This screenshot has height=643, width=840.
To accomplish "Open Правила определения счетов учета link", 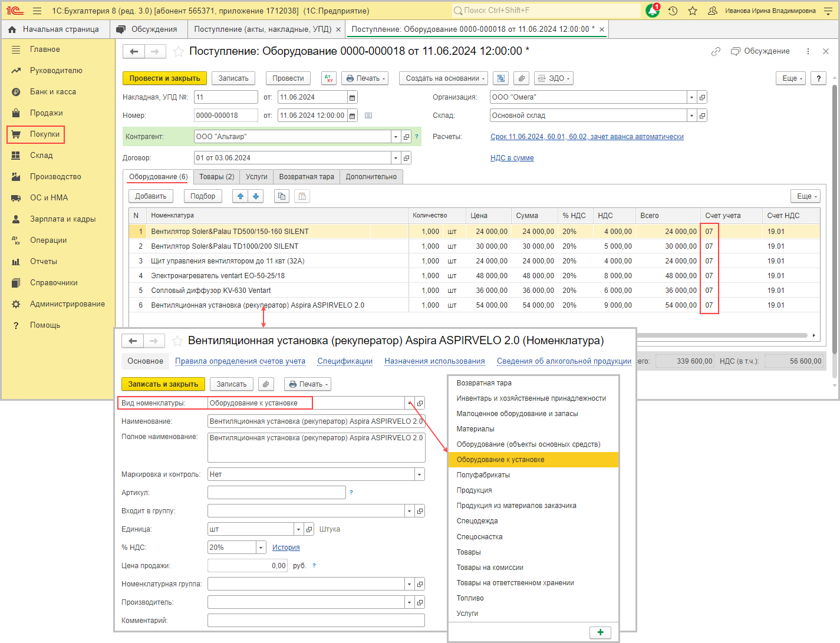I will click(240, 361).
